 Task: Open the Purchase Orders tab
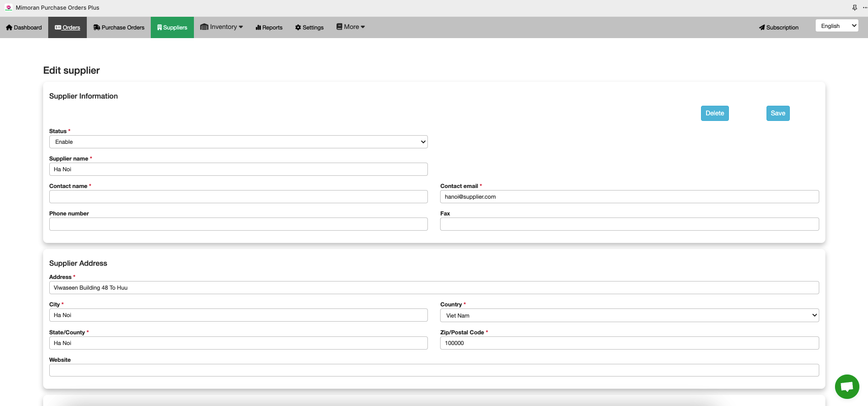119,27
